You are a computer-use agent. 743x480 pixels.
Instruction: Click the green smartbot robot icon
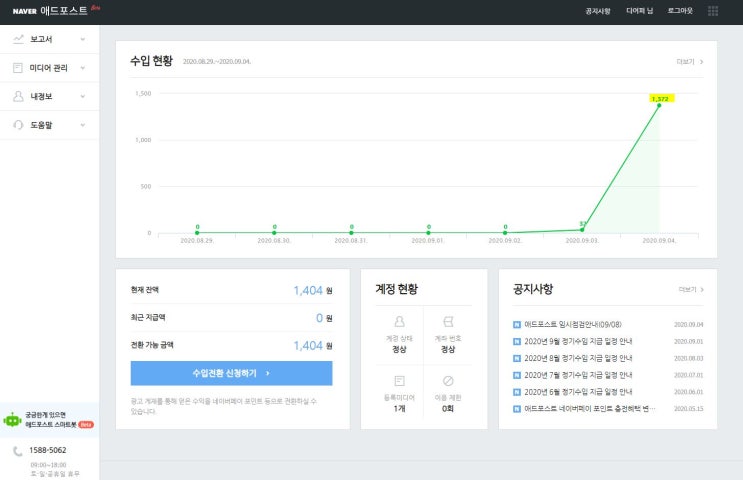(x=12, y=419)
